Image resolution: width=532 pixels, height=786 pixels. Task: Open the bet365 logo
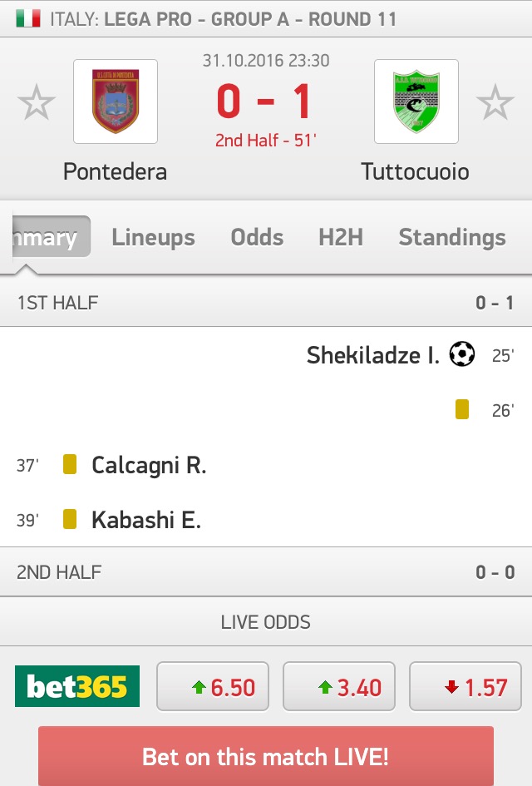point(77,687)
